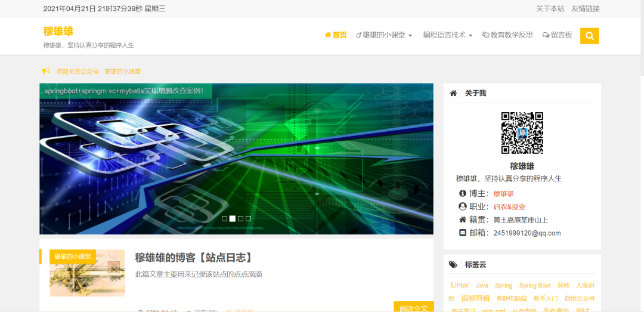Screen dimensions: 644x312
Task: Click the article thumbnail for 站点日志
Action: [x=88, y=273]
